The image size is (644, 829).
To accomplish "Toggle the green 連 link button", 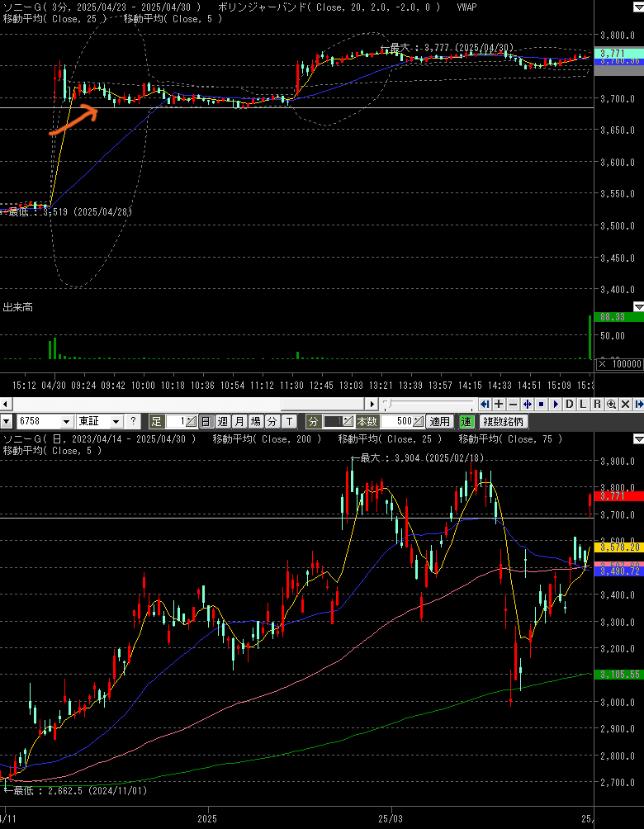I will (466, 421).
